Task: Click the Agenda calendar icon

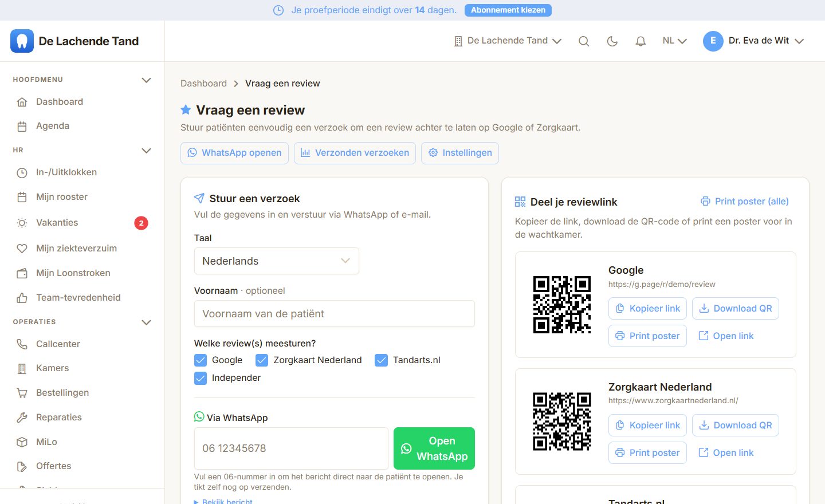Action: point(22,126)
